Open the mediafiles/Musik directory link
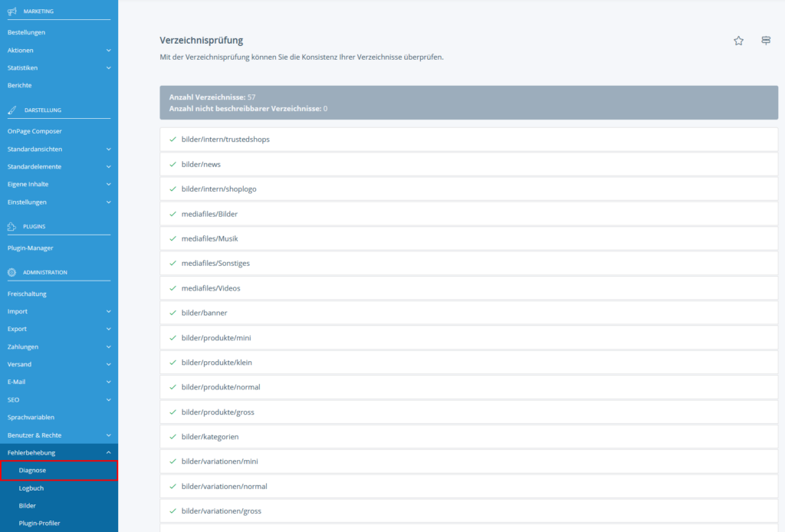 coord(207,238)
